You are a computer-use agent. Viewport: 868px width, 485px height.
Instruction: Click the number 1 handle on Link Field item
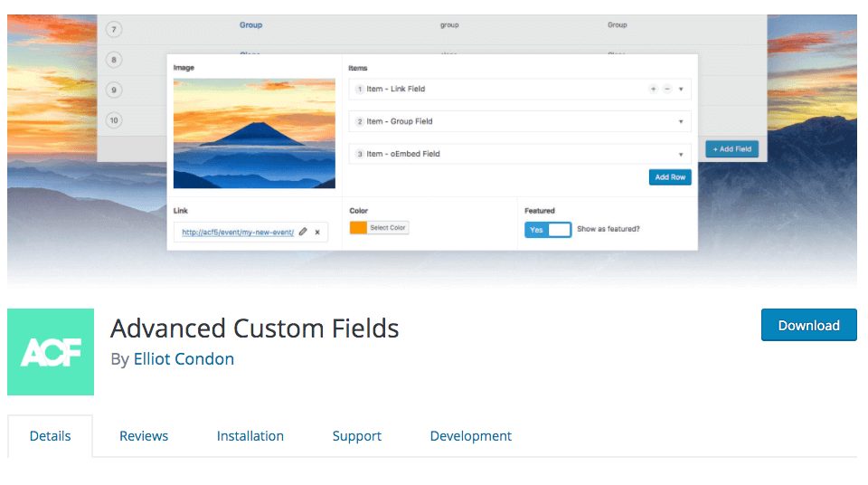(x=359, y=89)
